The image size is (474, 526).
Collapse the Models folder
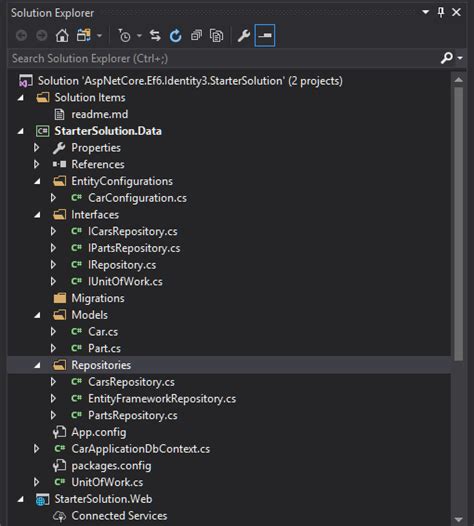click(x=37, y=315)
